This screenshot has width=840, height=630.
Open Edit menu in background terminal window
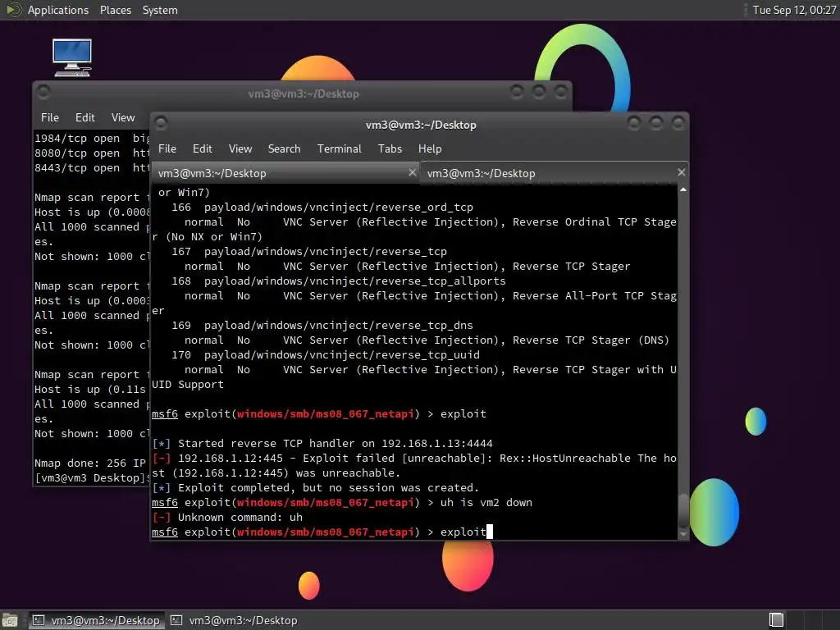pyautogui.click(x=84, y=118)
